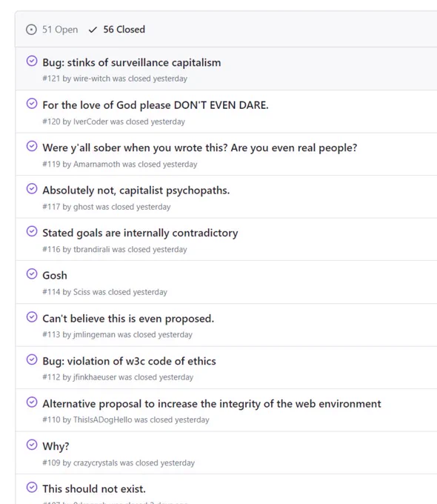Open 'Bug: violation of w3c code of ethics'

coord(129,361)
